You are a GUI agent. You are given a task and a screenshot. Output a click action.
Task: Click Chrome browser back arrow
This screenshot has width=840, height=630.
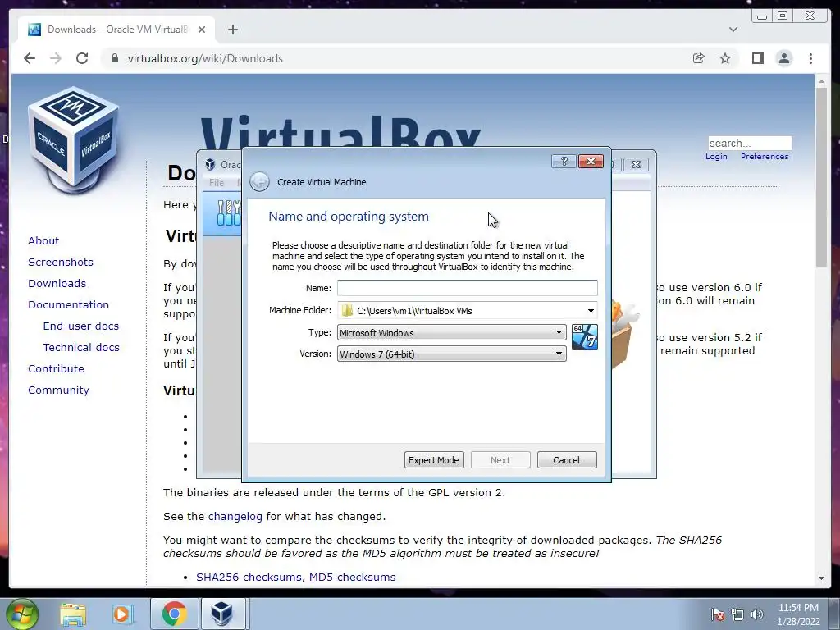coord(30,58)
